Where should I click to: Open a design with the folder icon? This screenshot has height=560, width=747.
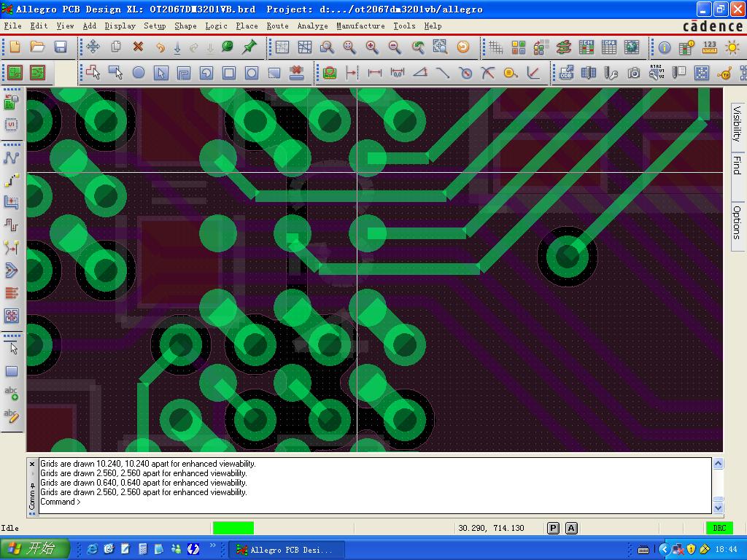click(37, 47)
